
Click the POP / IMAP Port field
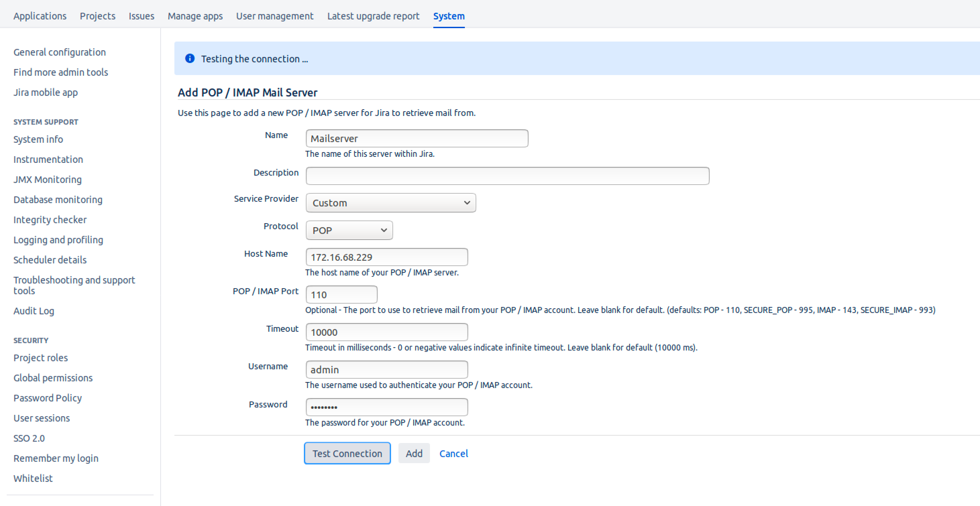pyautogui.click(x=342, y=295)
